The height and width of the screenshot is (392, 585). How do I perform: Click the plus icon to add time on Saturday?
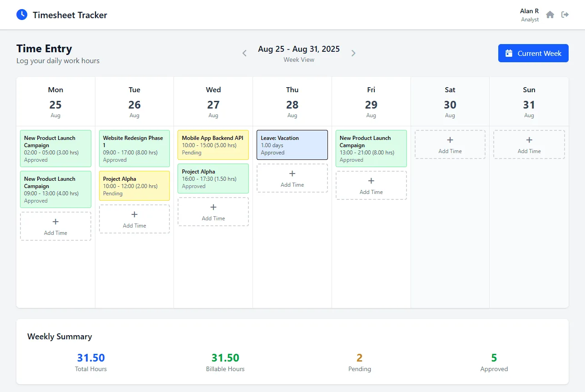450,140
